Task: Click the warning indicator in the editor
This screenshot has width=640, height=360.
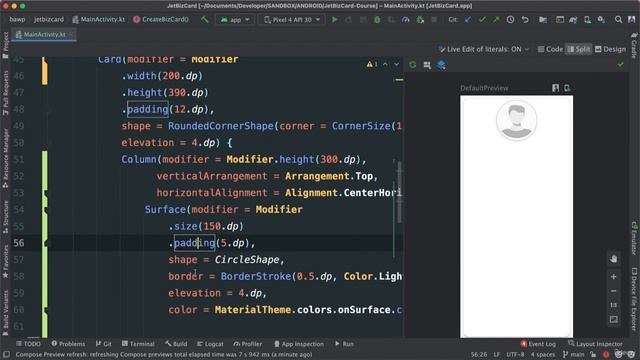Action: pos(371,64)
